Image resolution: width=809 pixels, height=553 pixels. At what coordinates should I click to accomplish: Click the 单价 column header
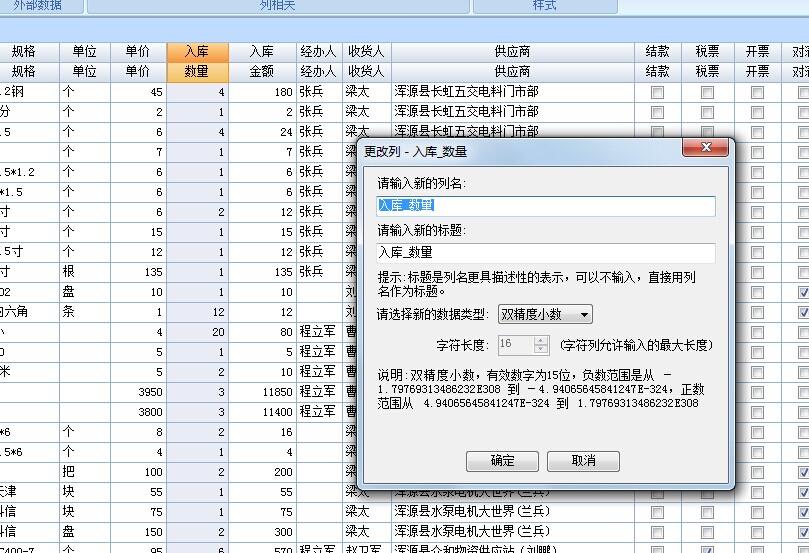[x=138, y=61]
